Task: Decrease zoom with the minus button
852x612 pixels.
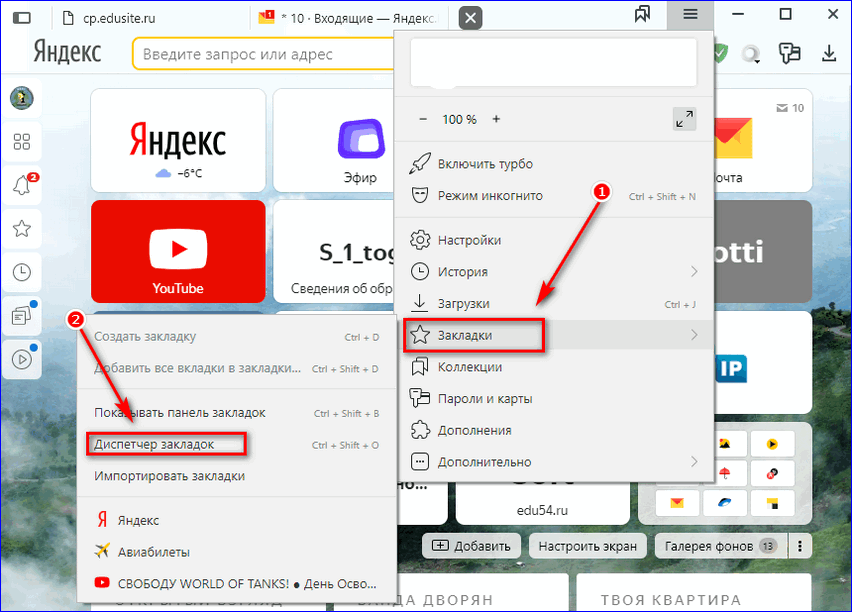Action: click(x=423, y=119)
